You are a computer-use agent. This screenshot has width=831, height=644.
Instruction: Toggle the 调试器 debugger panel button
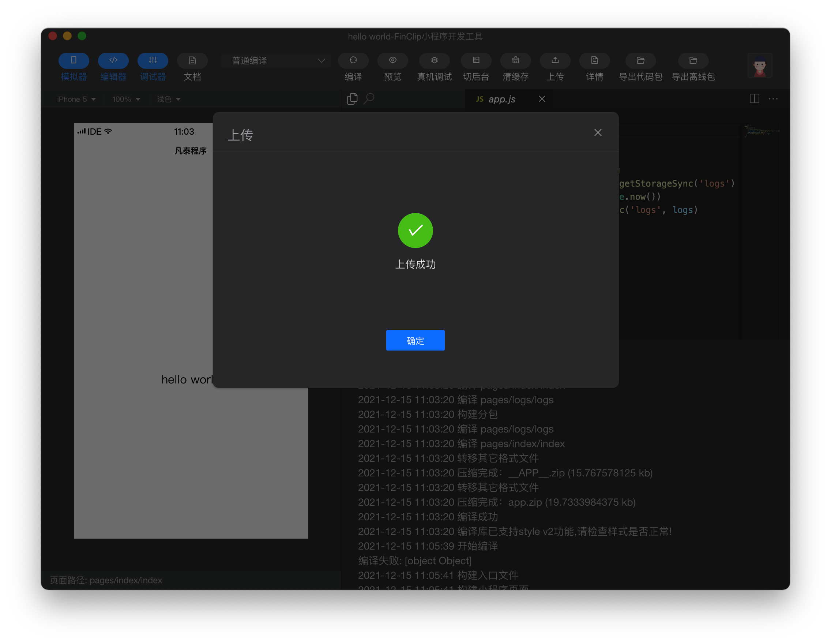coord(153,60)
